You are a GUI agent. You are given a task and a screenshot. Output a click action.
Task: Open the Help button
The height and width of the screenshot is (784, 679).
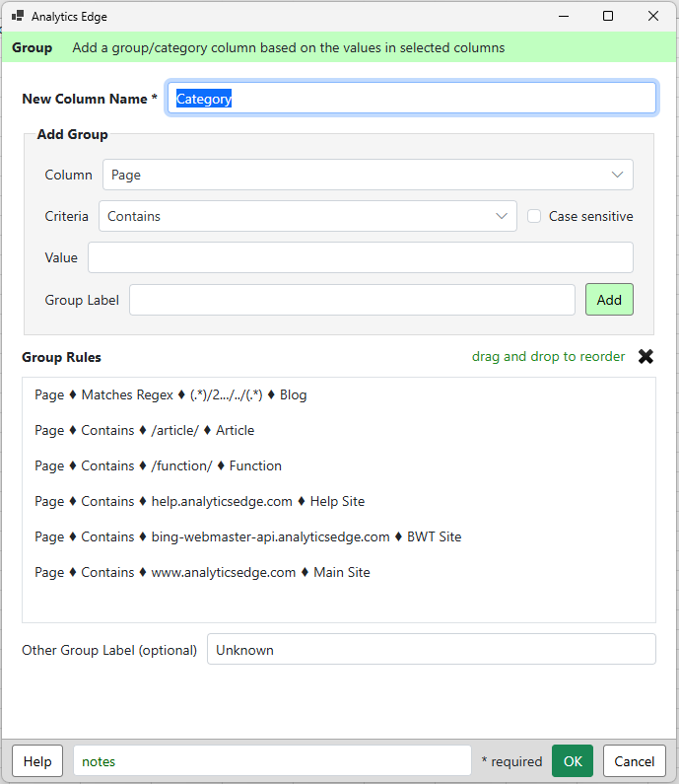(37, 761)
